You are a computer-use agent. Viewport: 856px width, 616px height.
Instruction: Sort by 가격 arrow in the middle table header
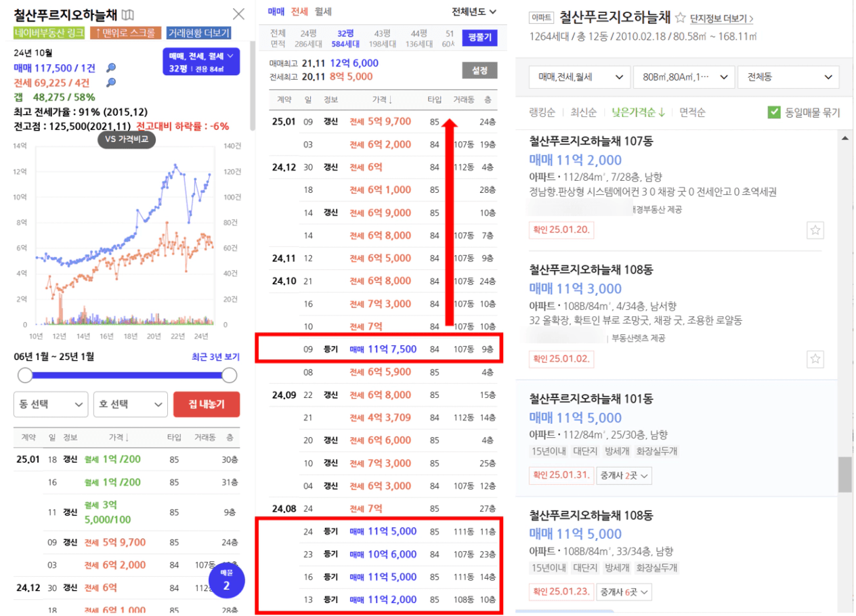pos(383,99)
